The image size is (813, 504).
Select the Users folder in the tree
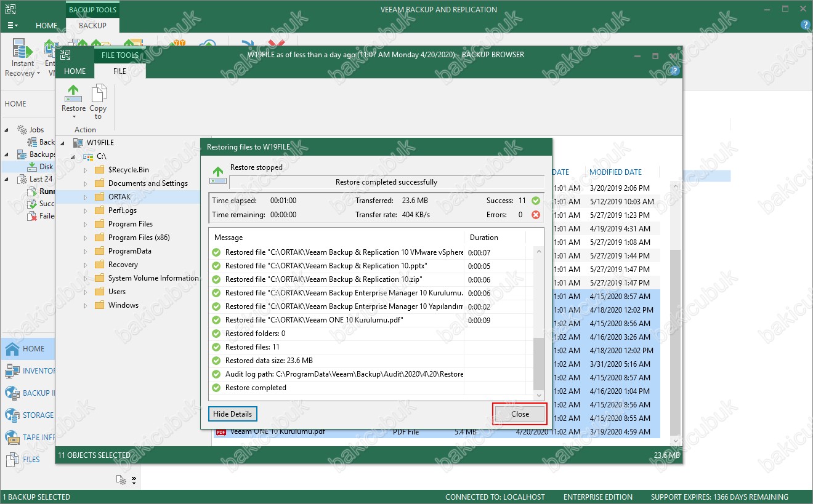point(117,292)
